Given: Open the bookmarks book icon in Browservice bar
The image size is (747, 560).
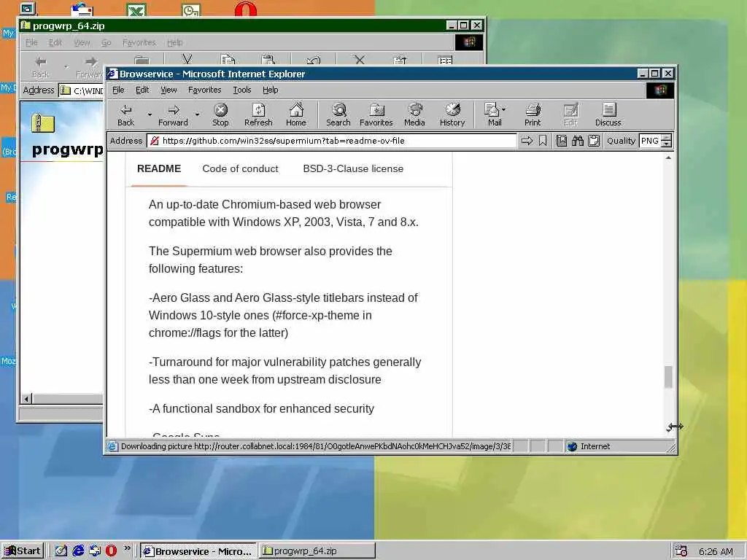Looking at the screenshot, I should [x=562, y=141].
